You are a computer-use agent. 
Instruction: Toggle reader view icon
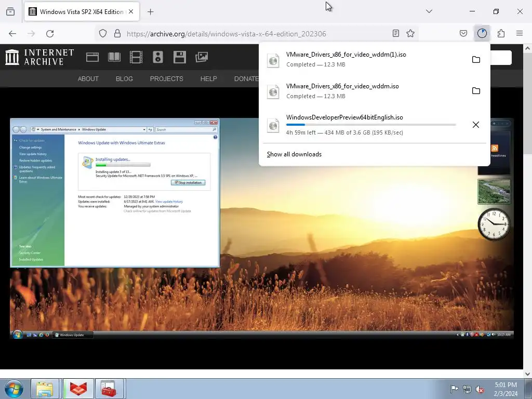(x=395, y=33)
